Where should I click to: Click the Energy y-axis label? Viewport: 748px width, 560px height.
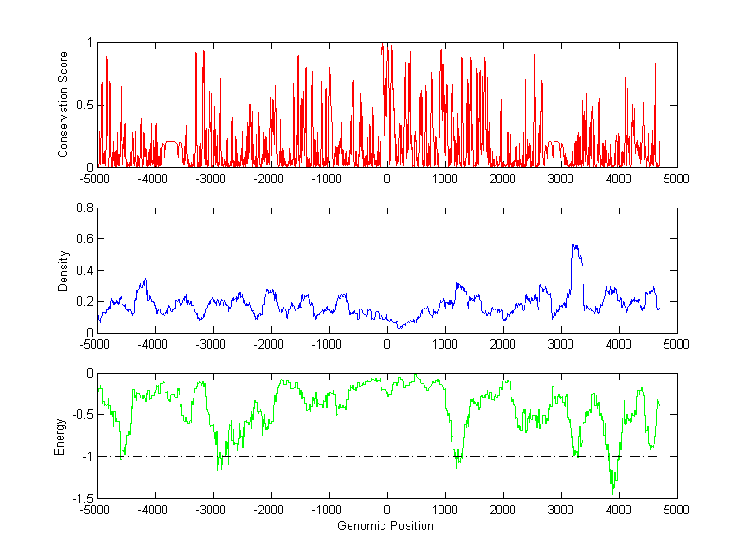click(x=60, y=436)
